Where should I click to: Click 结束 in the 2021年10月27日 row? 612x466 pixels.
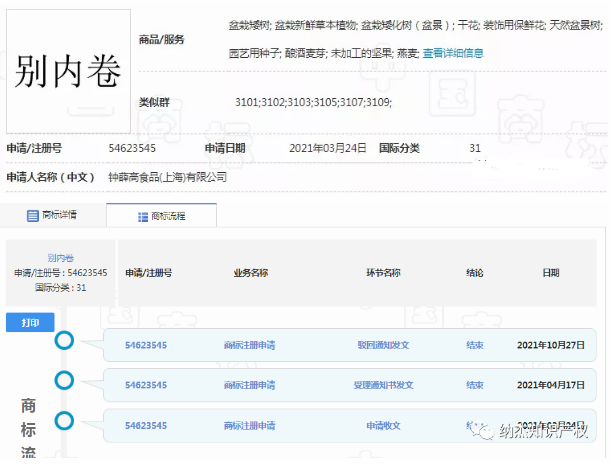[475, 345]
